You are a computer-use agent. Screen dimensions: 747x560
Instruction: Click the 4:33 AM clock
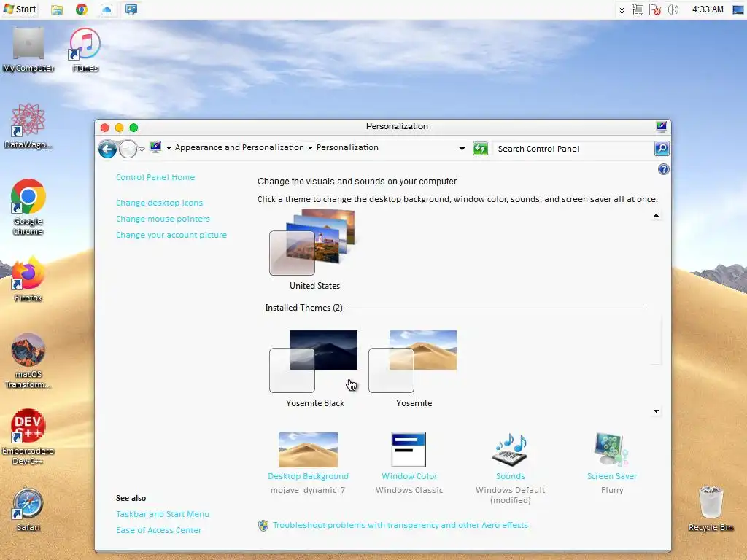coord(708,9)
